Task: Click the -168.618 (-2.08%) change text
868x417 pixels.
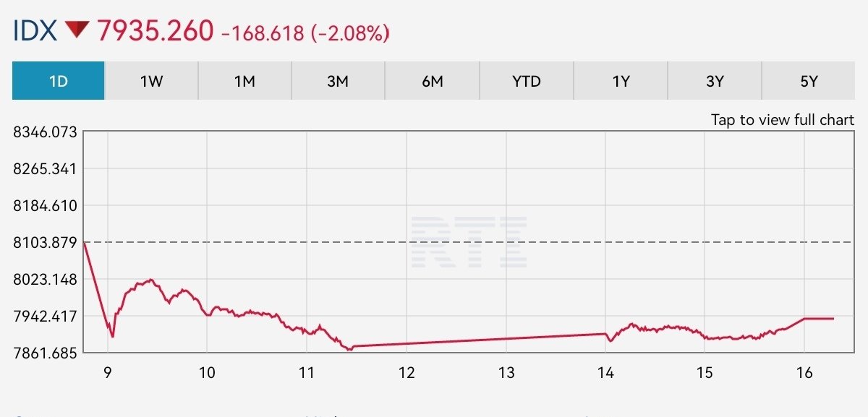Action: [x=306, y=33]
